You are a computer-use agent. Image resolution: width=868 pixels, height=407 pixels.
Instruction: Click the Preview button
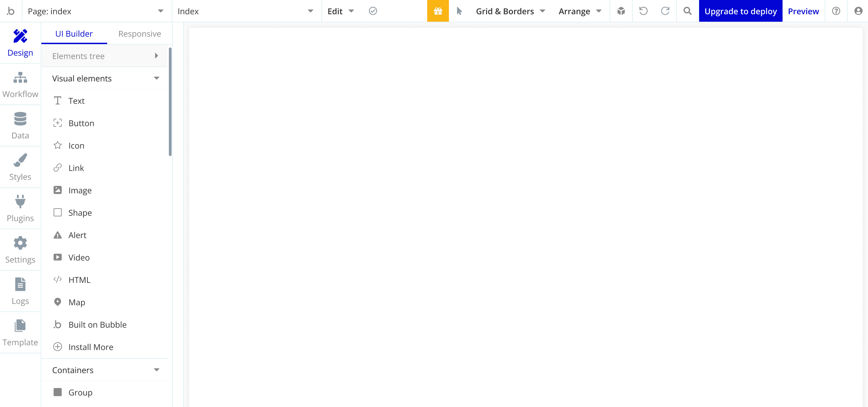click(803, 11)
